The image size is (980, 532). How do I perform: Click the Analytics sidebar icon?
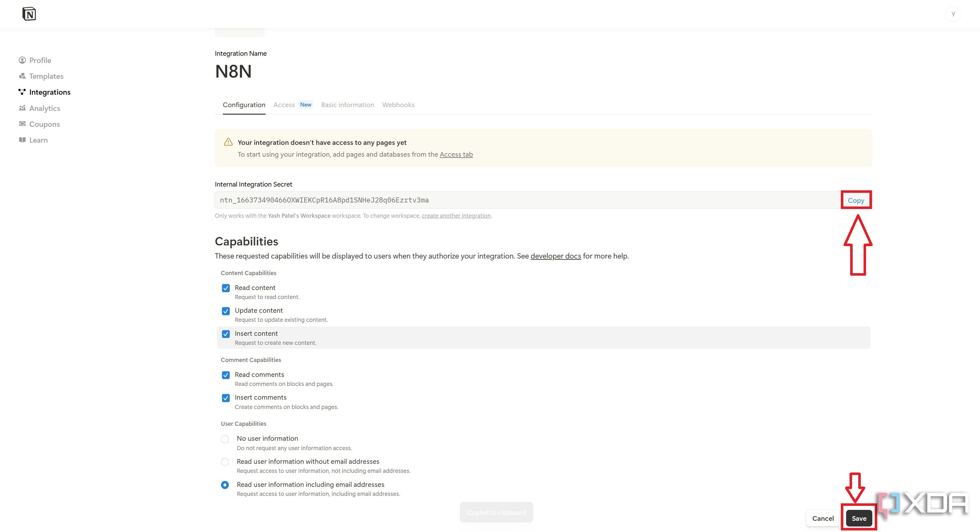tap(22, 108)
